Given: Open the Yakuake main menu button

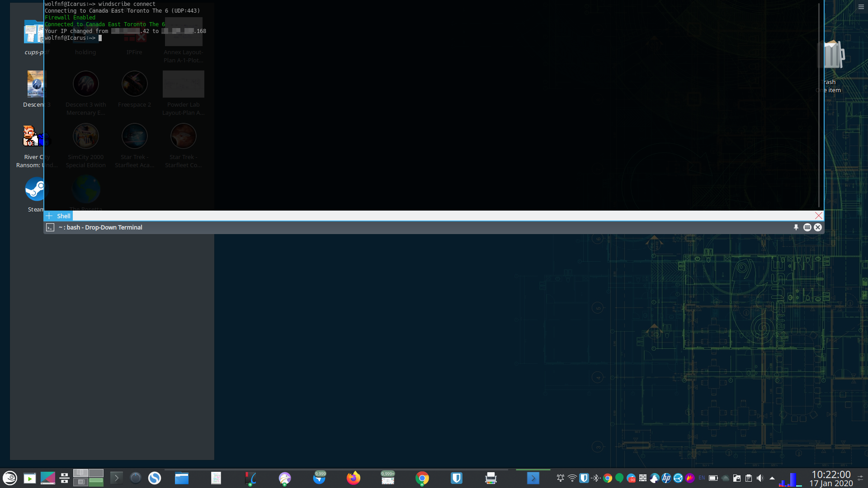Looking at the screenshot, I should click(x=807, y=227).
